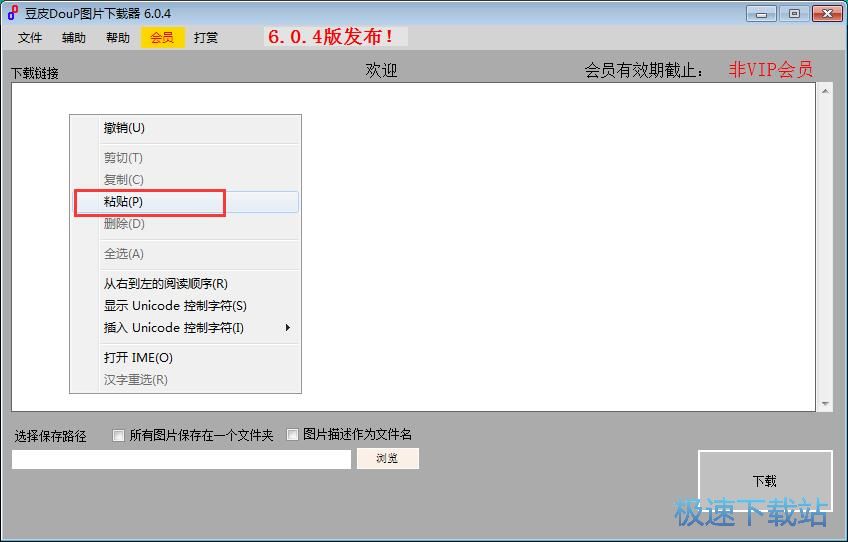Choose 撤销(U) from the context menu
The width and height of the screenshot is (848, 542).
(186, 128)
